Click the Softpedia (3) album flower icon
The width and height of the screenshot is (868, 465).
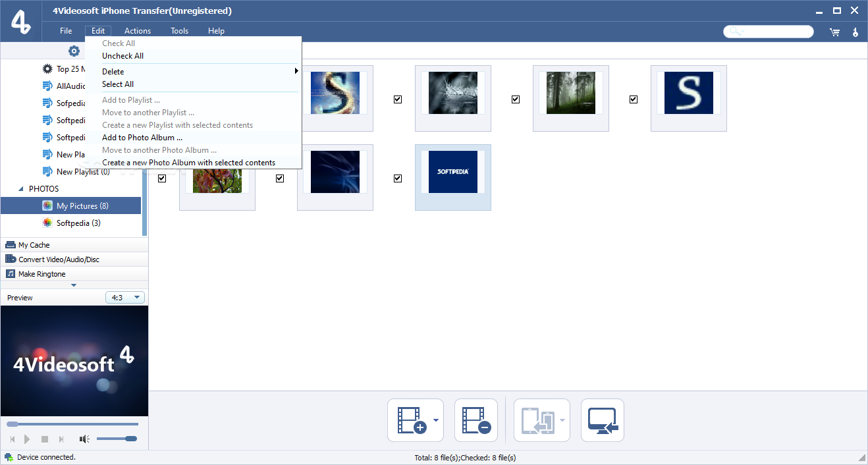[x=47, y=223]
